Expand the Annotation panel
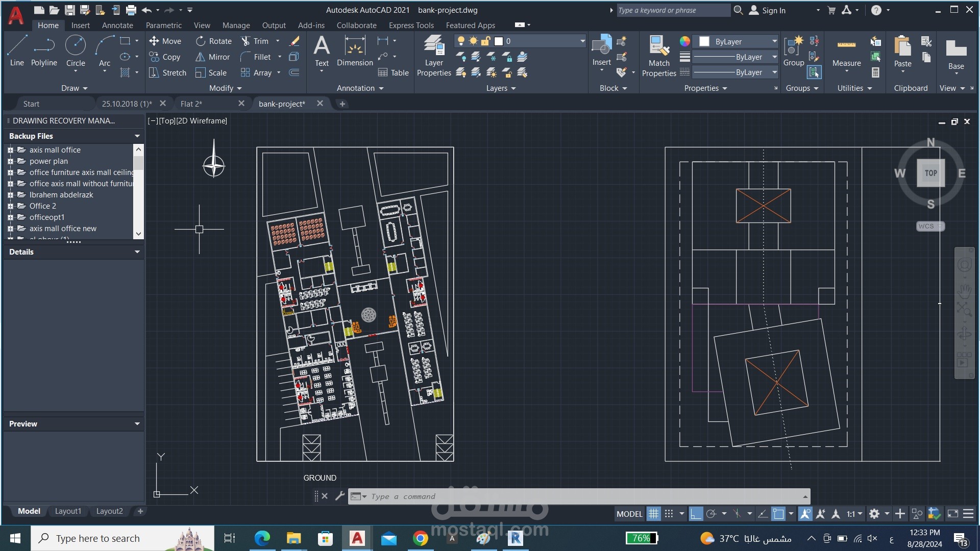 click(x=360, y=88)
